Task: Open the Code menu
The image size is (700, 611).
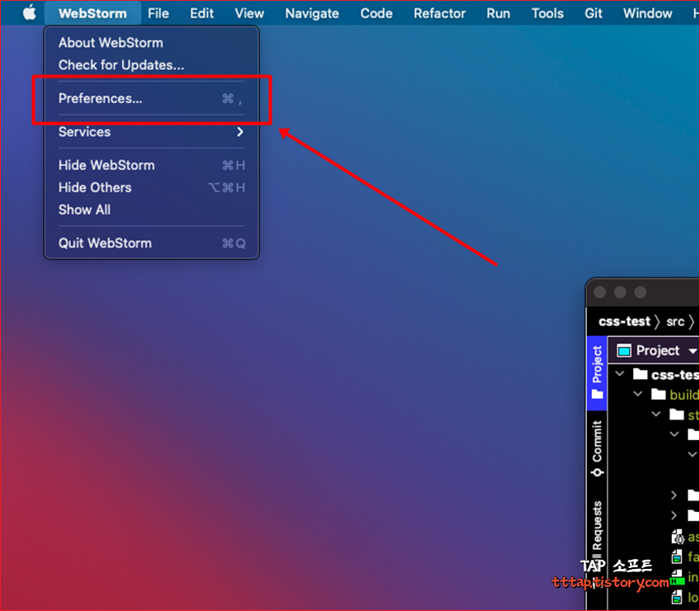Action: [x=376, y=13]
